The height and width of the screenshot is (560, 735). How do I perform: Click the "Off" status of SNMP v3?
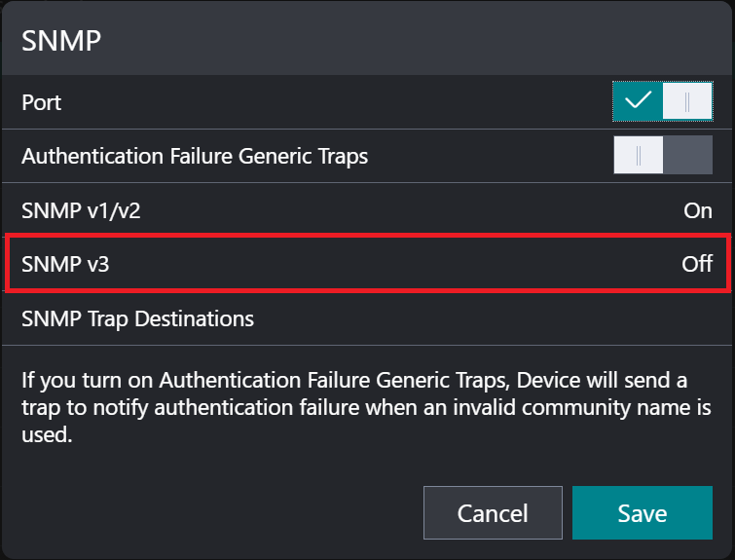[x=697, y=264]
